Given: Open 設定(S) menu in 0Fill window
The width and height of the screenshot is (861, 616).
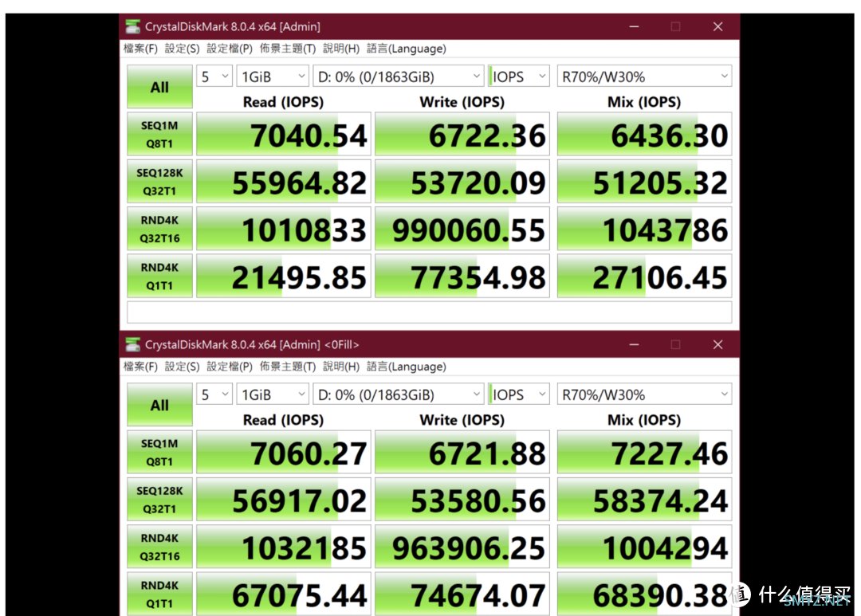Looking at the screenshot, I should pos(182,367).
